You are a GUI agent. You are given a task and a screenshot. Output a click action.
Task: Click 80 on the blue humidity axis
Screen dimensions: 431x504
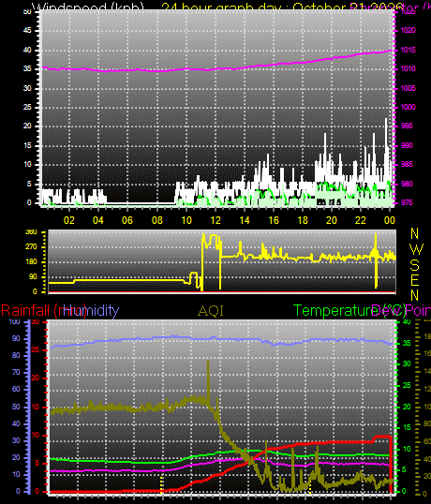click(x=16, y=355)
